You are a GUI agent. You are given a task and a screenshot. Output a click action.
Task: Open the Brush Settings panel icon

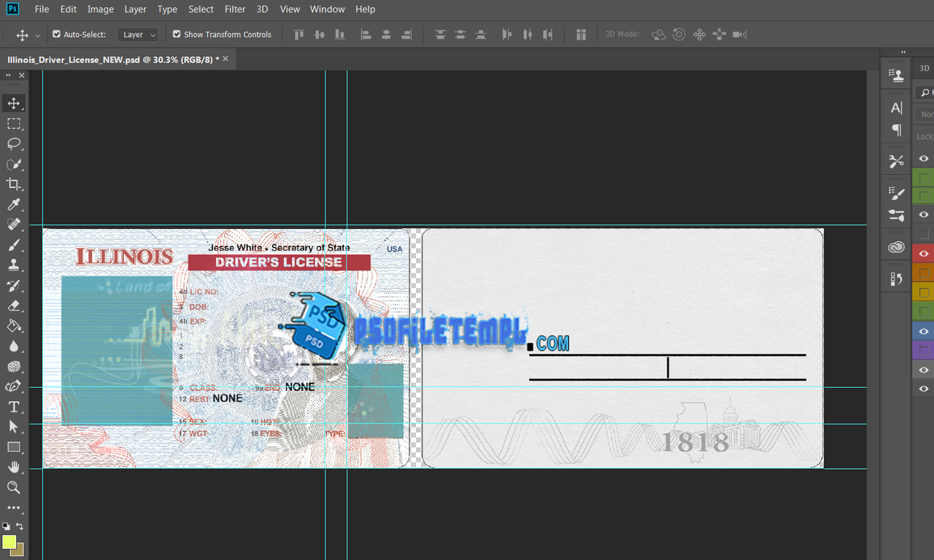click(897, 215)
